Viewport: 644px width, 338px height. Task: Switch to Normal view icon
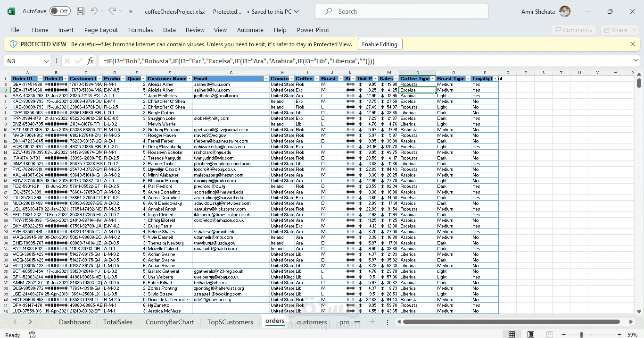click(x=512, y=335)
